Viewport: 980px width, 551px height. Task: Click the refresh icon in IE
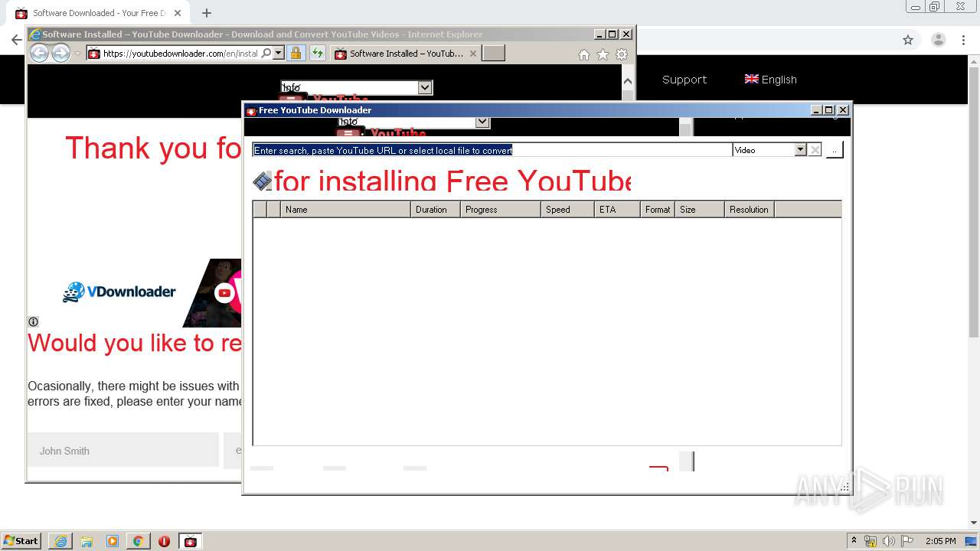pos(318,53)
